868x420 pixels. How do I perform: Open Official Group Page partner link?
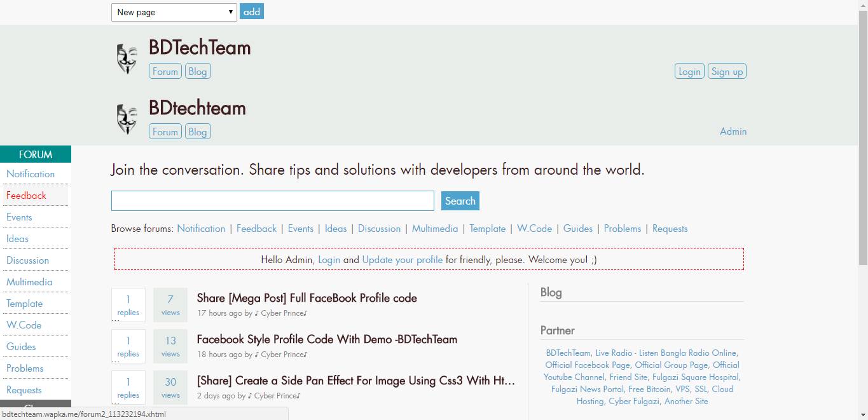[x=671, y=365]
